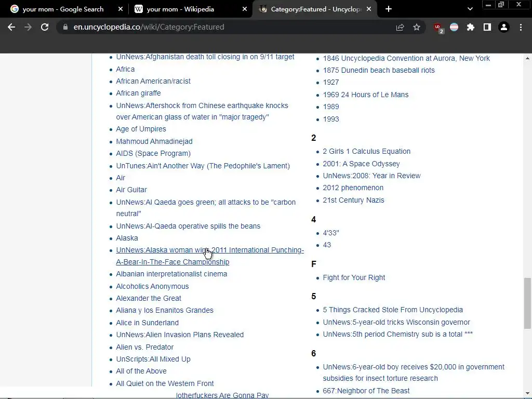532x399 pixels.
Task: Open the All of the Above link
Action: pos(141,371)
